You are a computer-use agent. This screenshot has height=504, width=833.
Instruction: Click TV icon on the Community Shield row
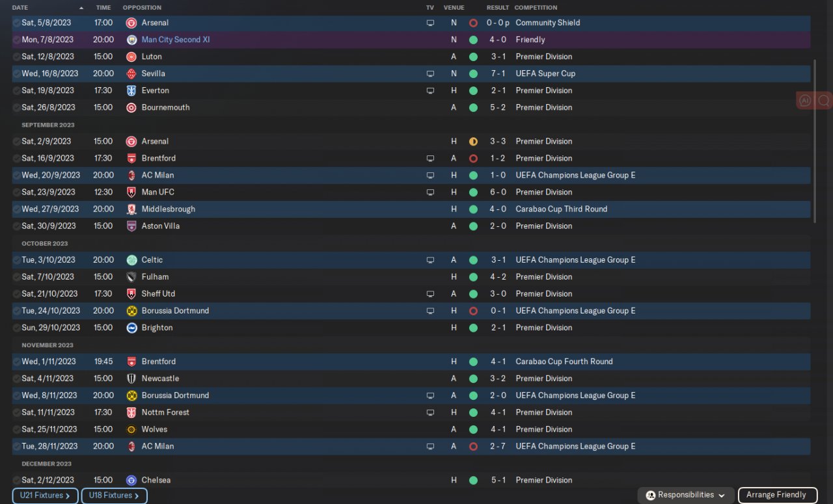click(x=430, y=23)
